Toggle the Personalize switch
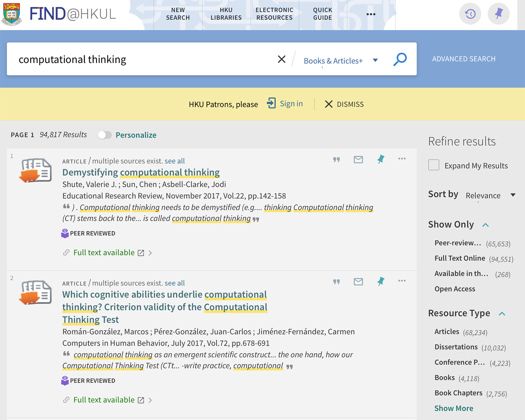 coord(105,135)
